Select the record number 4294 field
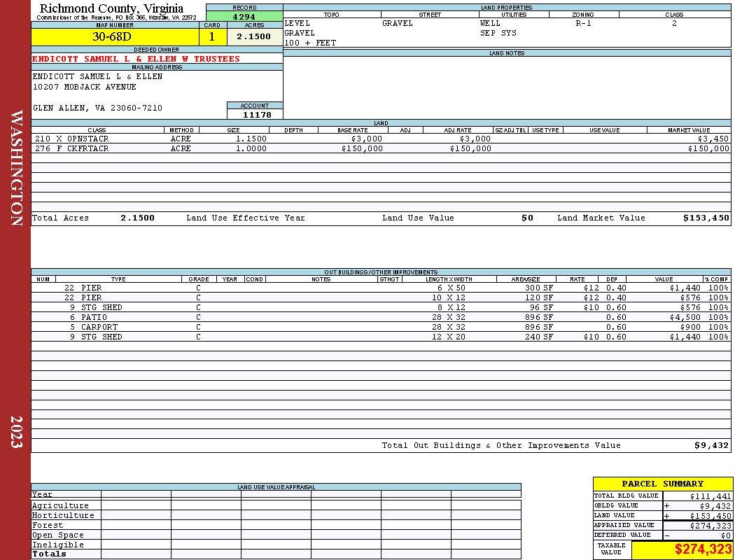Image resolution: width=735 pixels, height=560 pixels. tap(244, 16)
